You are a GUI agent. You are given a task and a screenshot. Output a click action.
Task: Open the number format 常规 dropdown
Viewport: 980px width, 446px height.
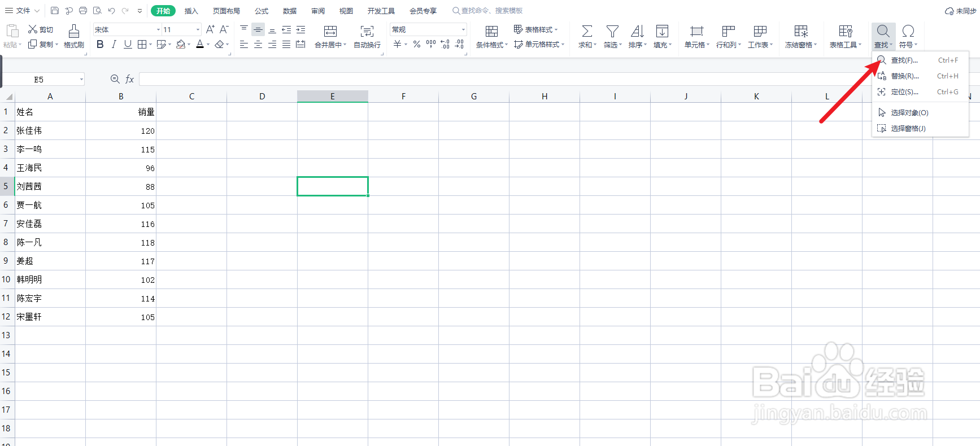[463, 29]
